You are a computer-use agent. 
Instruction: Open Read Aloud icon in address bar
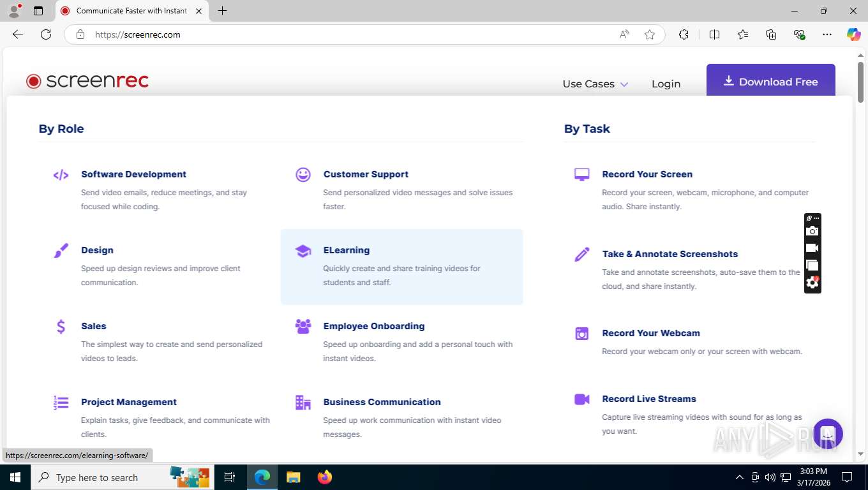(624, 34)
